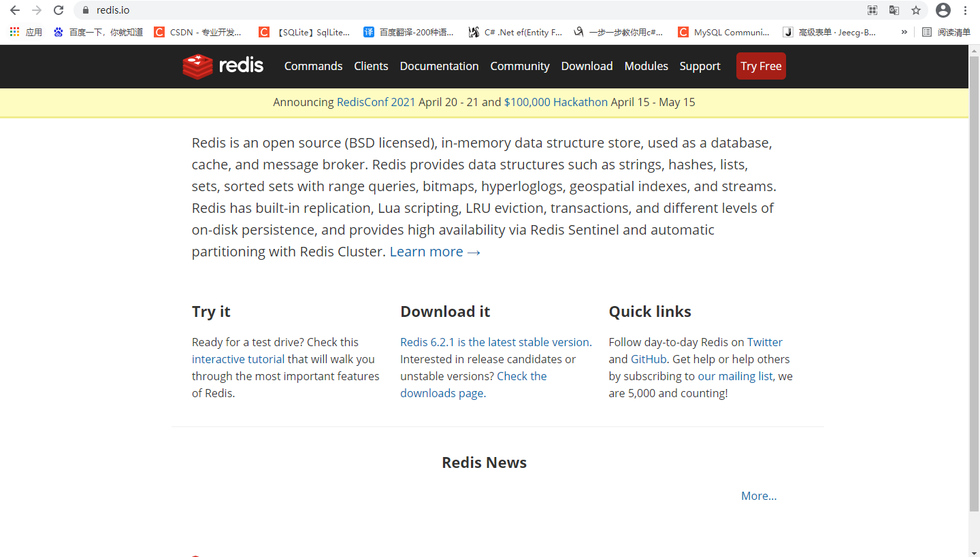Click the Redis logo
Viewport: 980px width, 557px height.
[223, 66]
